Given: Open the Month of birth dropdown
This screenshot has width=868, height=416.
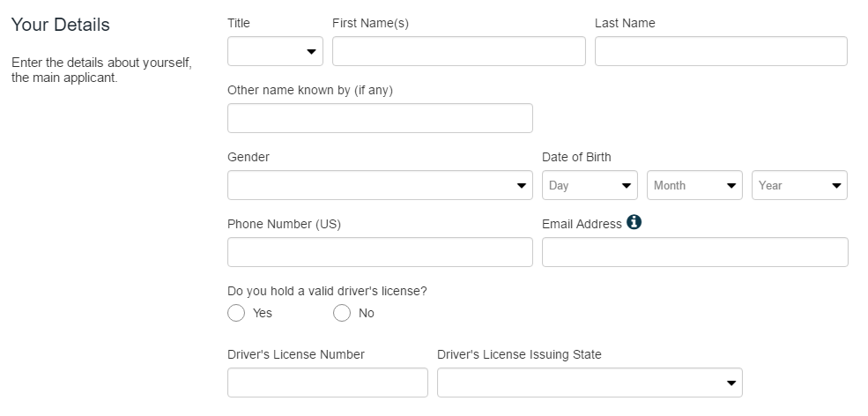Looking at the screenshot, I should pos(694,185).
